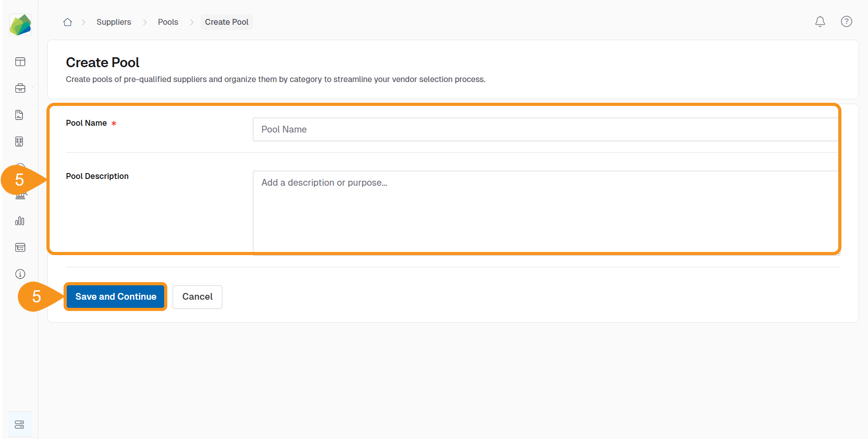Open the bar chart analytics icon
Image resolution: width=868 pixels, height=439 pixels.
coord(20,221)
